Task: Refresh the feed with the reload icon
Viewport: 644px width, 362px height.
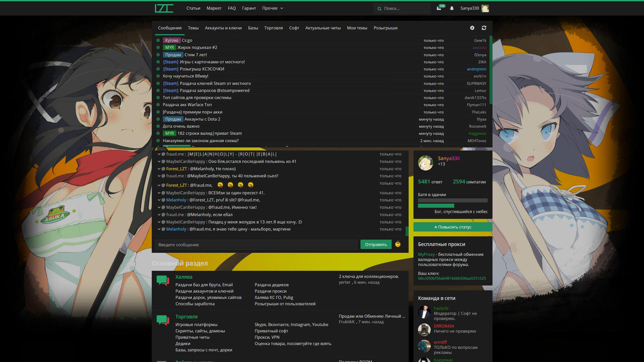Action: [484, 28]
